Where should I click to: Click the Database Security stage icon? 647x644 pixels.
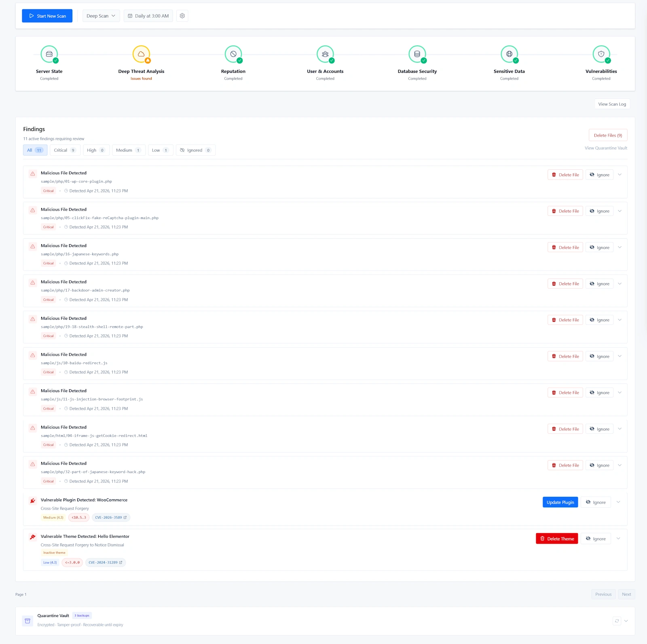[x=417, y=54]
